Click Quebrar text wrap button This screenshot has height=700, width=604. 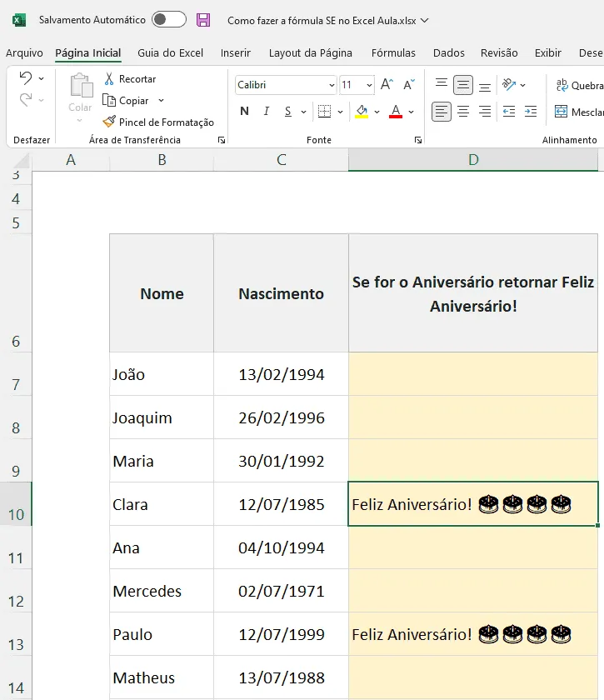[x=580, y=85]
